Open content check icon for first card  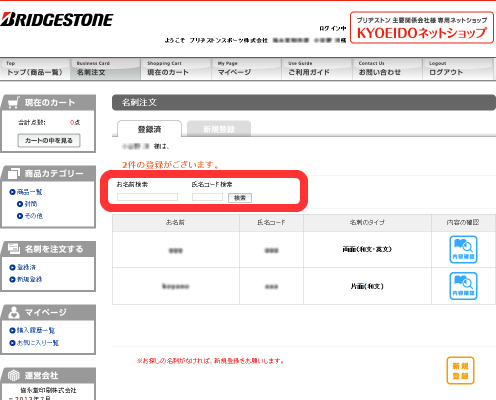463,249
